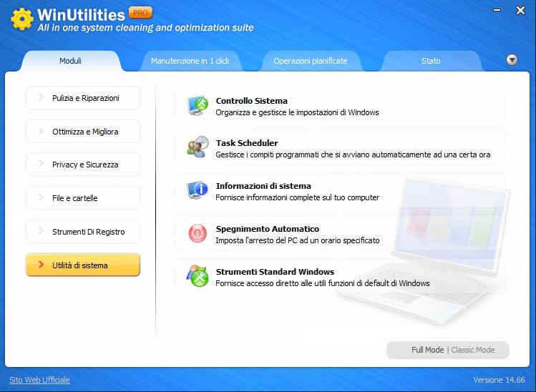This screenshot has height=392, width=536.
Task: Click the Informazioni di sistema info icon
Action: pos(198,190)
